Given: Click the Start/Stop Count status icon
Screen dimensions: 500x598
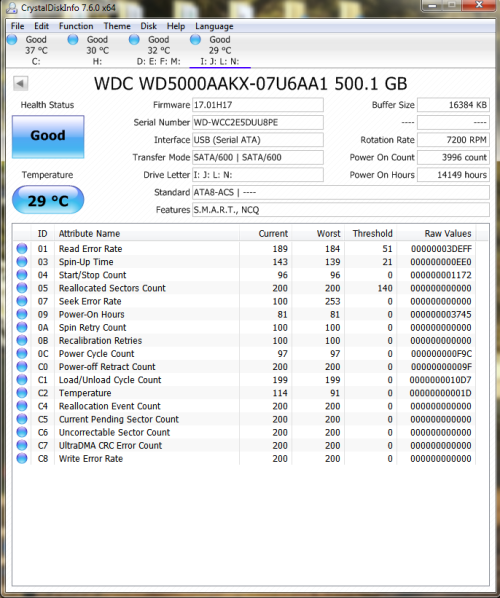Looking at the screenshot, I should [22, 275].
